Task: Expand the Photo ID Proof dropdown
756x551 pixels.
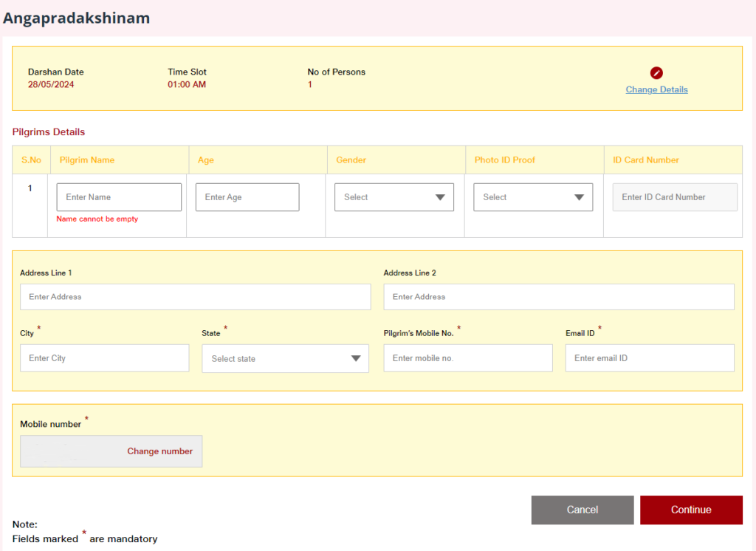Action: click(533, 197)
